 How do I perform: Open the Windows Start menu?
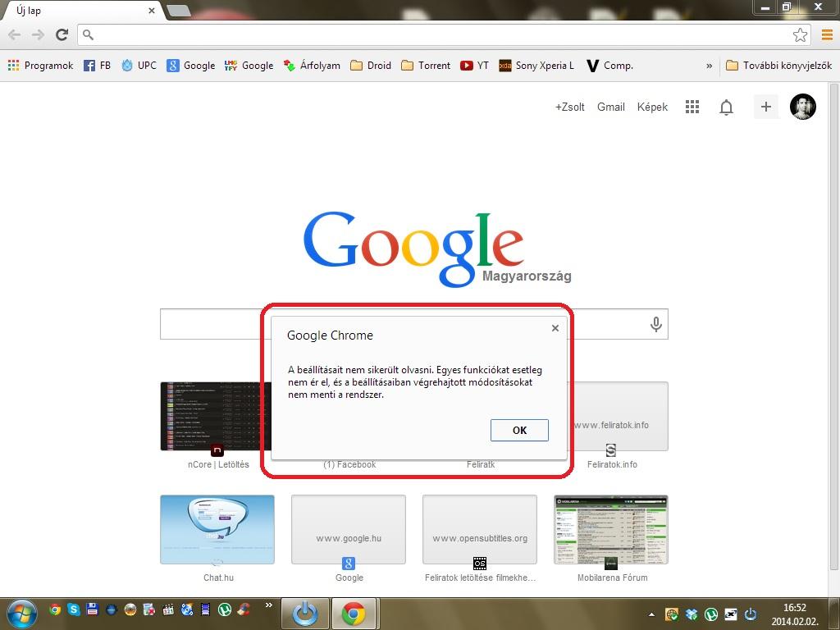[21, 614]
